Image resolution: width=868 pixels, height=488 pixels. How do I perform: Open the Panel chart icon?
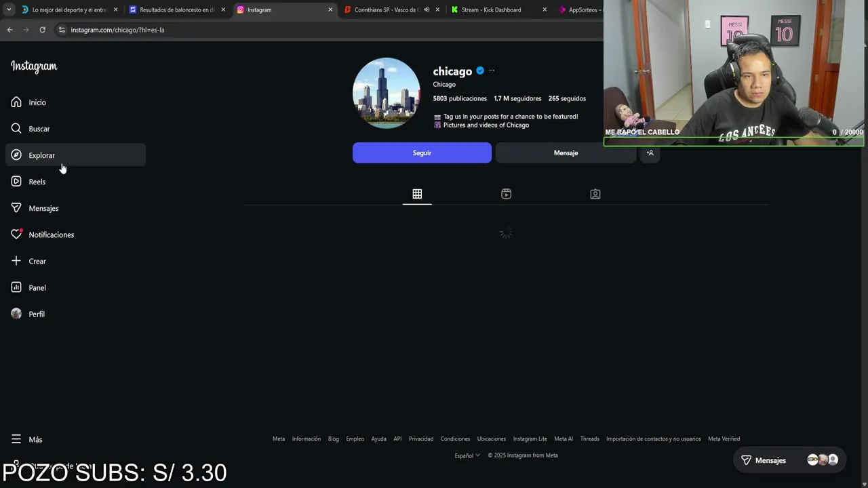[16, 287]
